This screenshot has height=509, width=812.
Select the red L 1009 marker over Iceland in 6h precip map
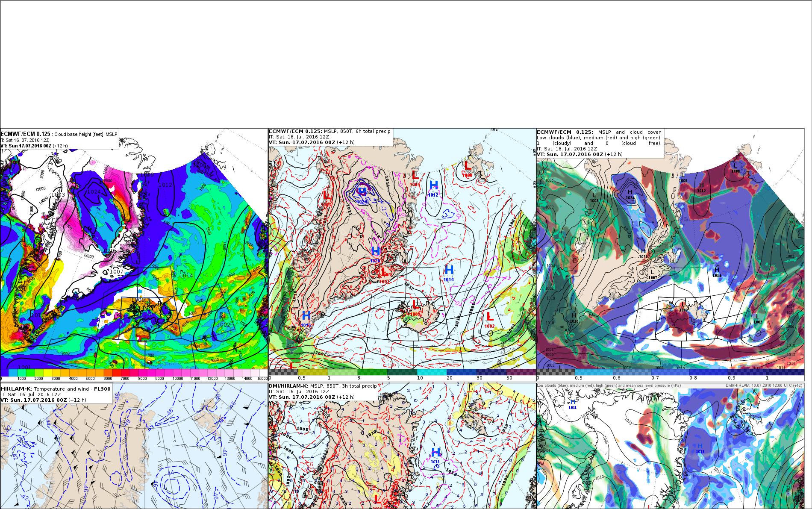[x=415, y=308]
